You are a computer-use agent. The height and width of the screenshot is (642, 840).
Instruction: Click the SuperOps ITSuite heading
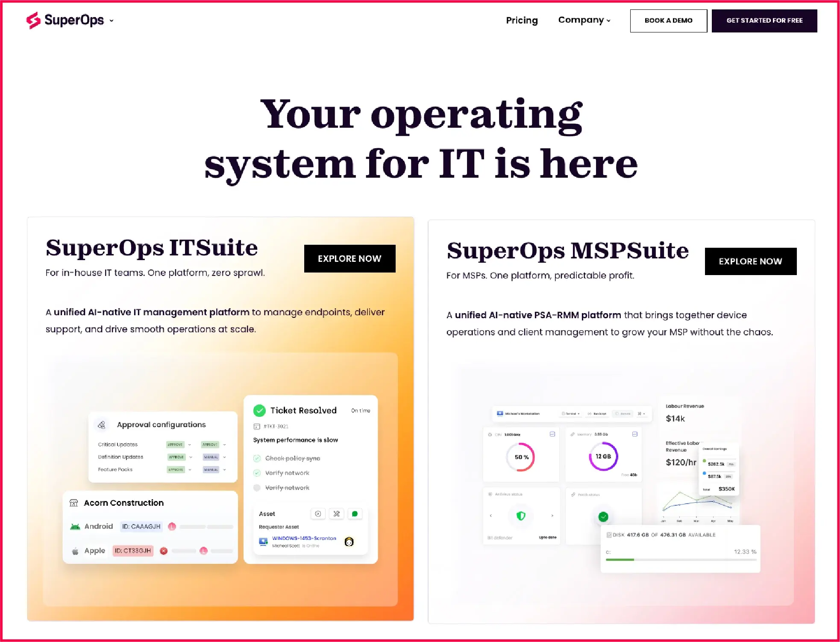click(152, 248)
